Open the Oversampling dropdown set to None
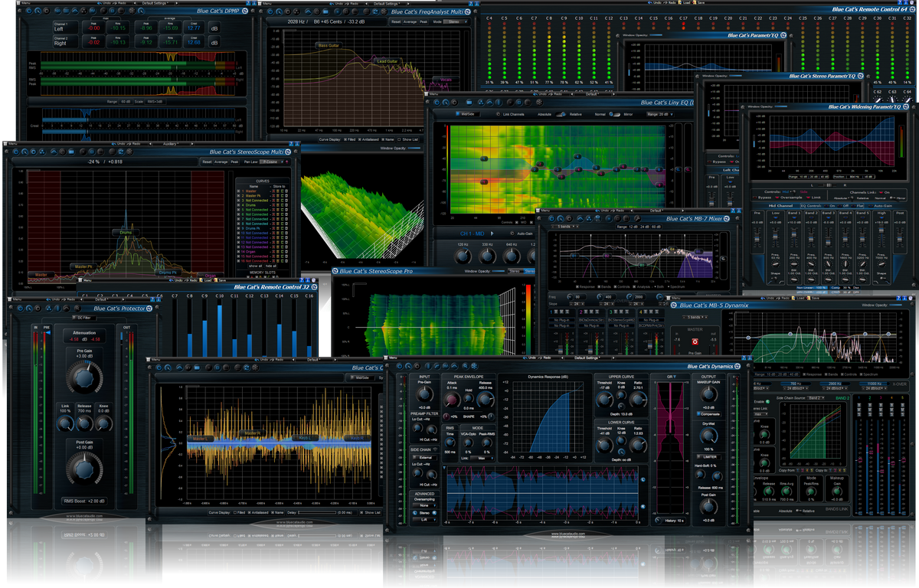The height and width of the screenshot is (588, 919). click(x=424, y=505)
